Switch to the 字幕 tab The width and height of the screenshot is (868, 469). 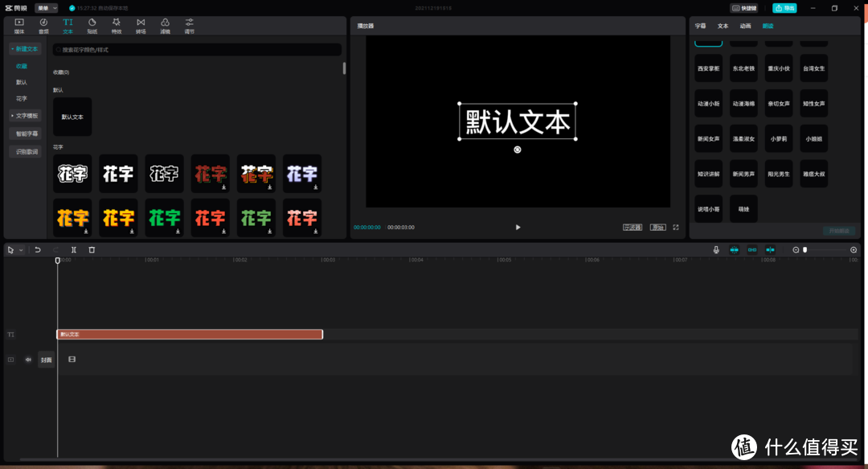point(700,26)
